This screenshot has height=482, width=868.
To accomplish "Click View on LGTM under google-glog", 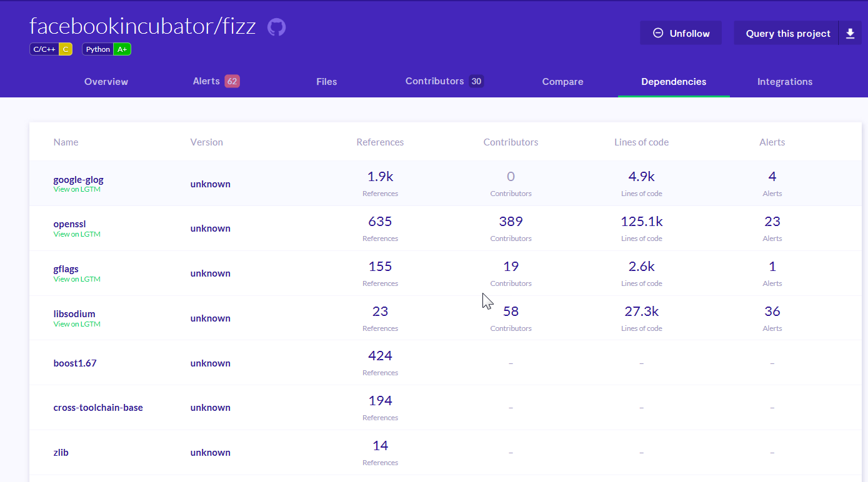I will click(77, 189).
